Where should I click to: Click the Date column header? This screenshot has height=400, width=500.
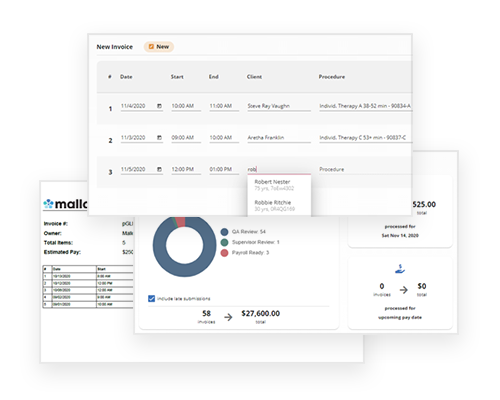coord(126,77)
